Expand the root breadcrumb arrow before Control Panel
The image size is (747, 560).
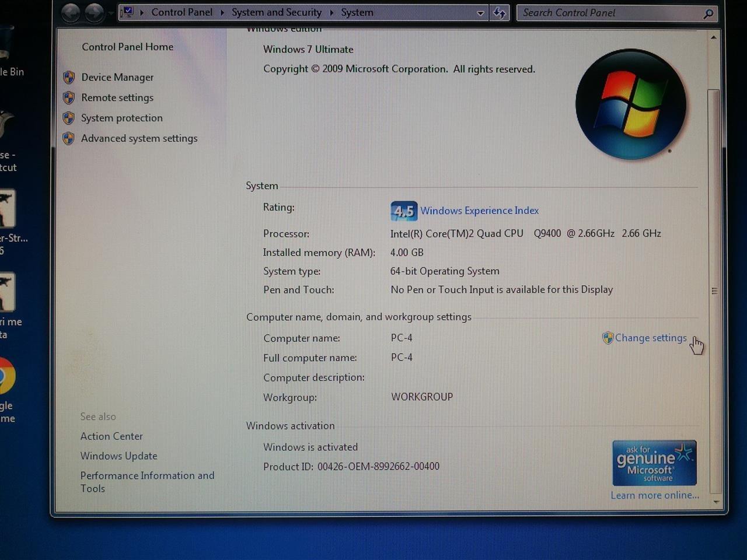pos(141,12)
